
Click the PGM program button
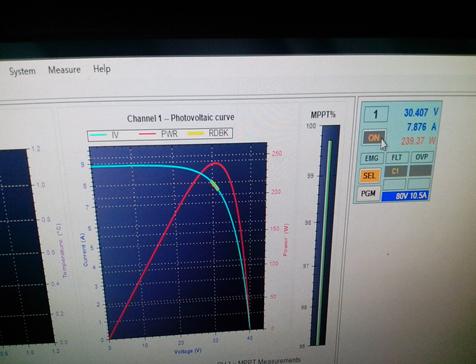368,193
